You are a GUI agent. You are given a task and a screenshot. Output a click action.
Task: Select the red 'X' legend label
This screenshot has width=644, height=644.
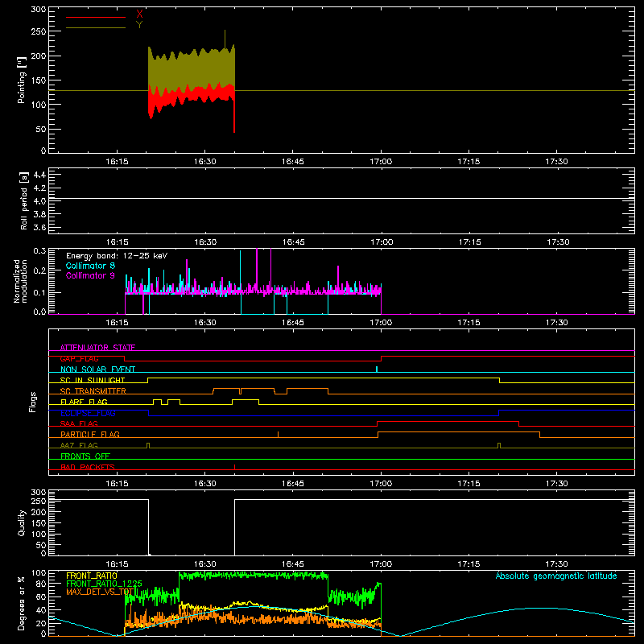coord(139,14)
